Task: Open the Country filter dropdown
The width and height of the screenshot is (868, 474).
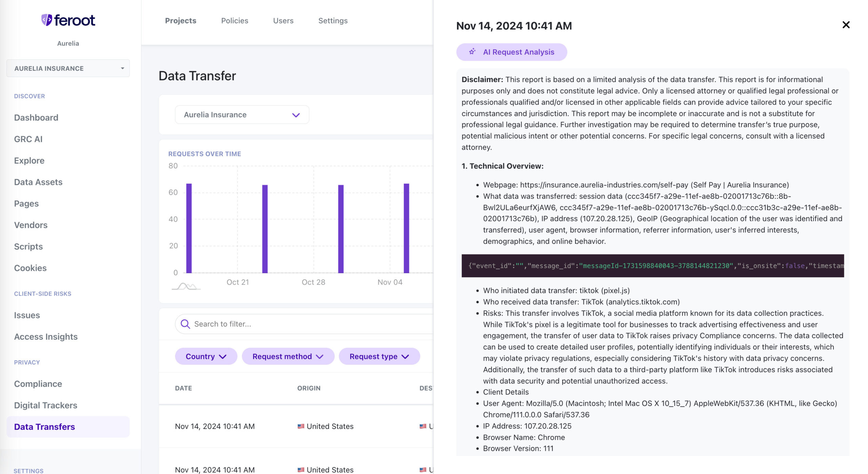Action: click(x=206, y=356)
